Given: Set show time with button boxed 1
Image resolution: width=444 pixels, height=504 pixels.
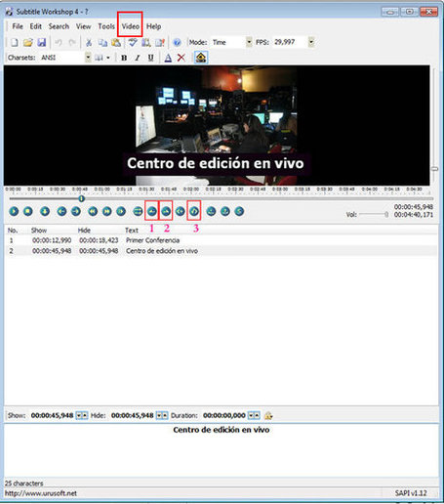Looking at the screenshot, I should coord(152,211).
